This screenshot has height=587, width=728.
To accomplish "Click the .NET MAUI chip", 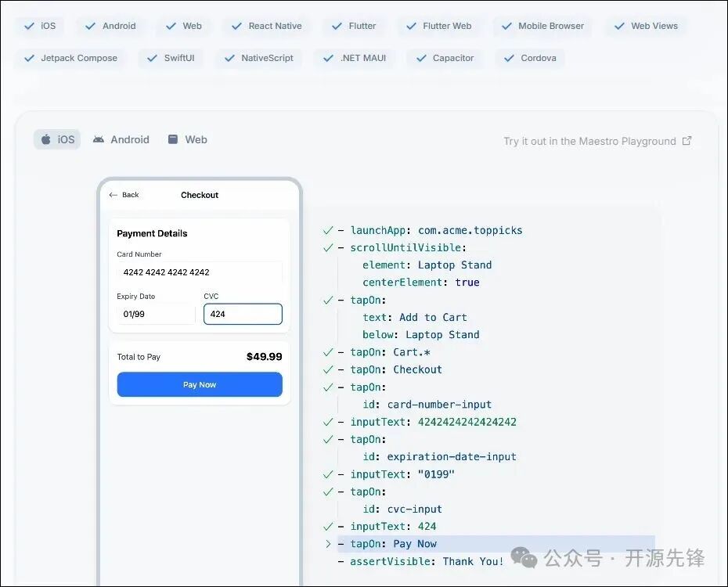I will click(355, 58).
